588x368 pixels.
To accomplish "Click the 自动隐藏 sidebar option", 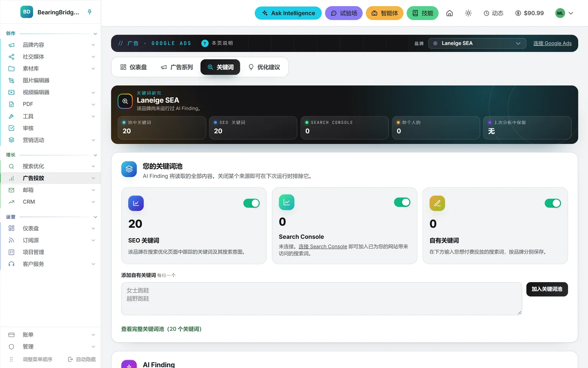I will (x=82, y=360).
